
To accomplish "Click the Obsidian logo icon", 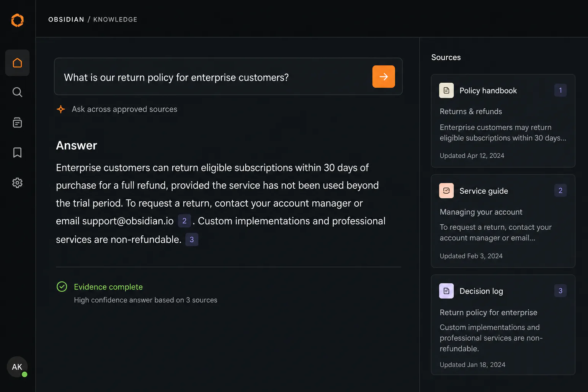I will click(17, 20).
